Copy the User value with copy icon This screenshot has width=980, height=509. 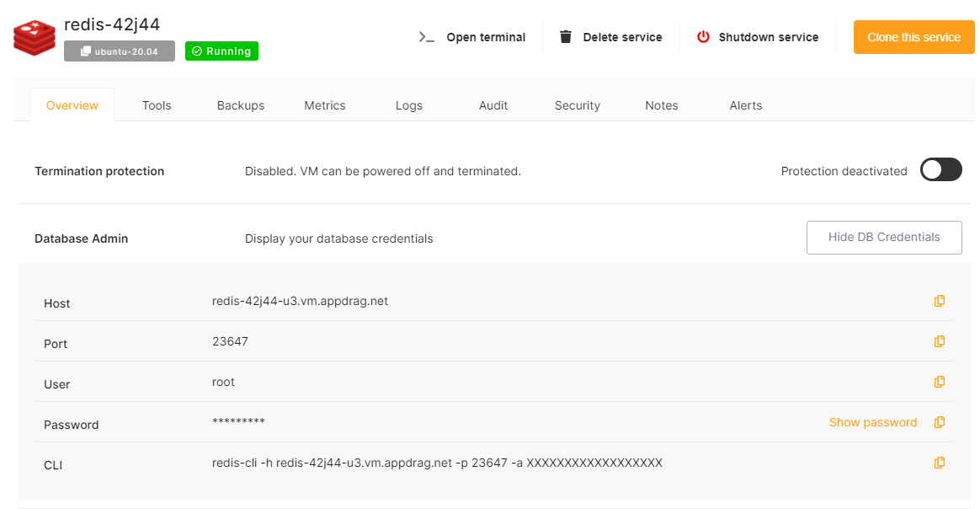coord(940,382)
